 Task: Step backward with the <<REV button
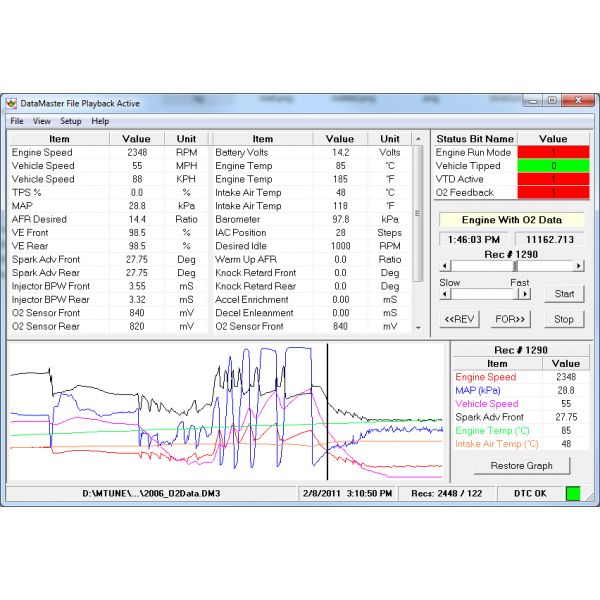pyautogui.click(x=459, y=319)
